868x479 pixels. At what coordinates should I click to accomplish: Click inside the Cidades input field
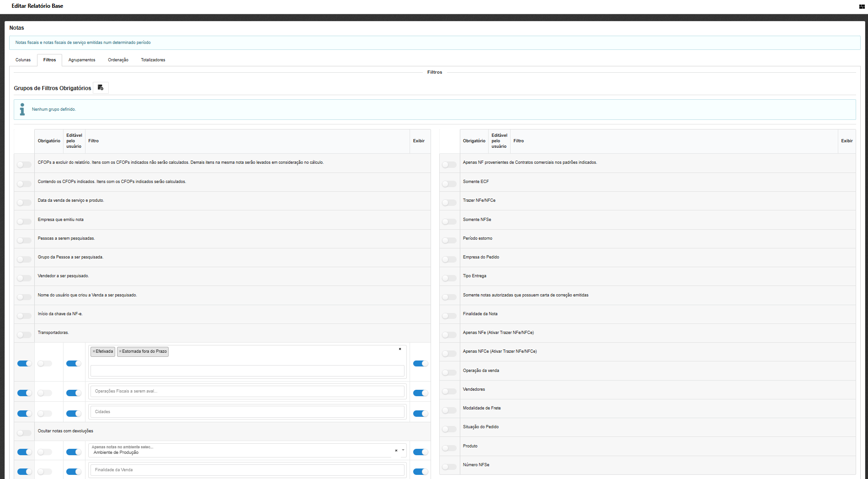pyautogui.click(x=247, y=412)
